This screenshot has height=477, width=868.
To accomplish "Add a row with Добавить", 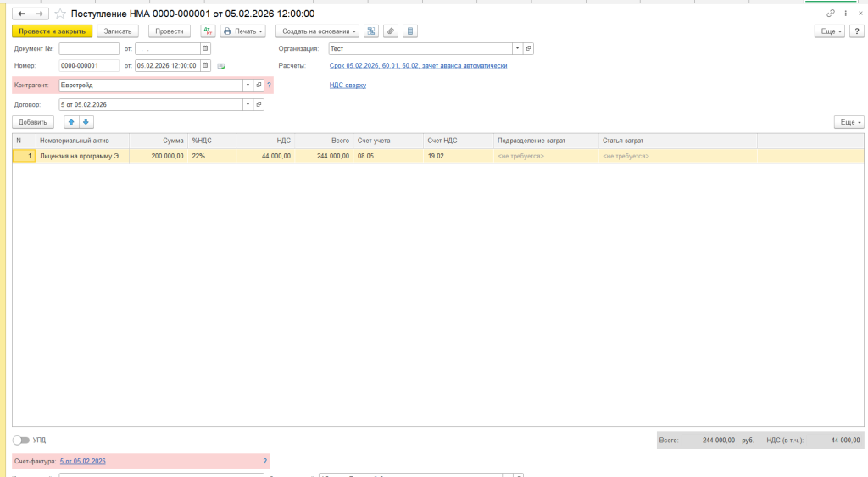I will tap(33, 122).
